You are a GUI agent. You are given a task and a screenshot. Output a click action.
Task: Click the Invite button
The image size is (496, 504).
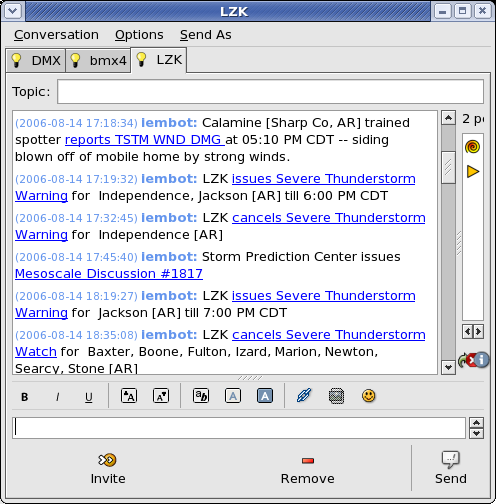point(108,468)
